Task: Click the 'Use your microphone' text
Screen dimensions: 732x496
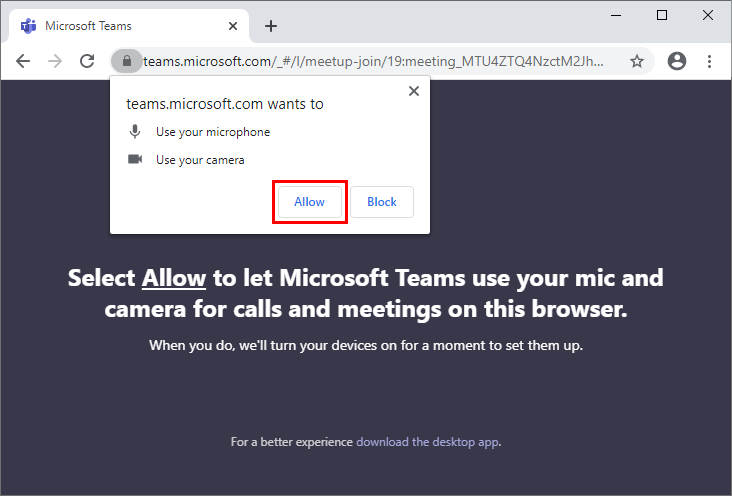Action: point(213,132)
